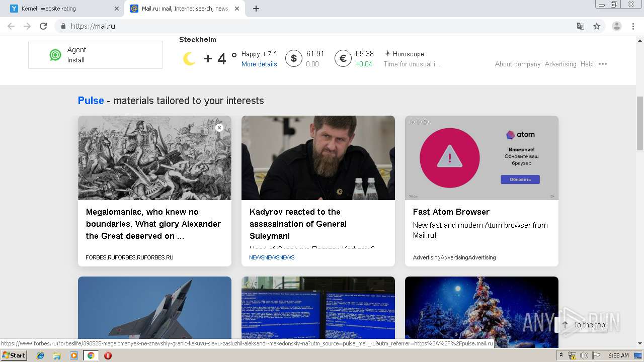Open the fighter jet article thumbnail
The image size is (644, 362).
click(x=154, y=308)
